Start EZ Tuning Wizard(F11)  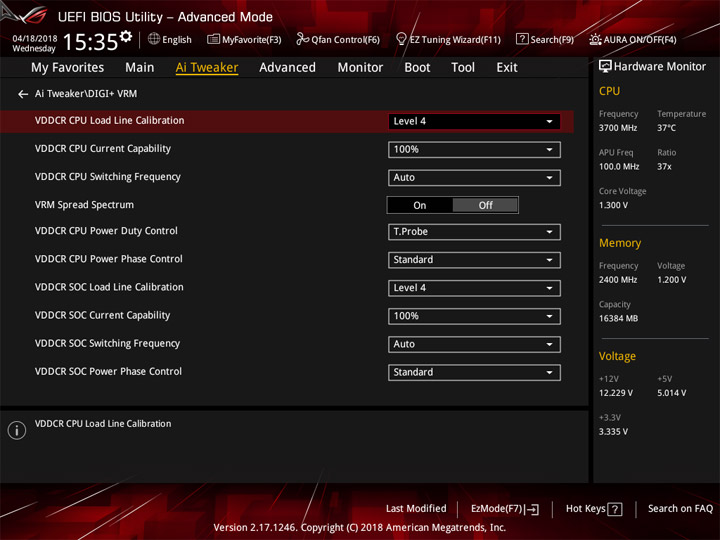point(455,39)
